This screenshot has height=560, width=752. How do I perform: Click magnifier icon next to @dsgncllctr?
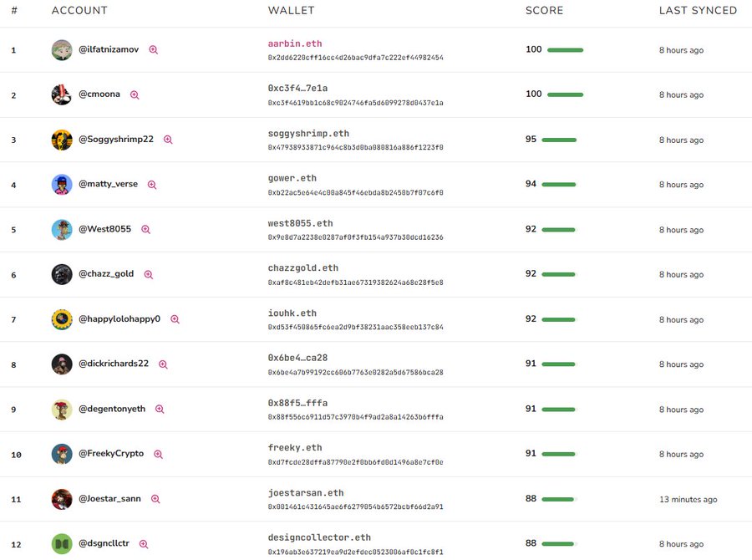click(x=144, y=543)
